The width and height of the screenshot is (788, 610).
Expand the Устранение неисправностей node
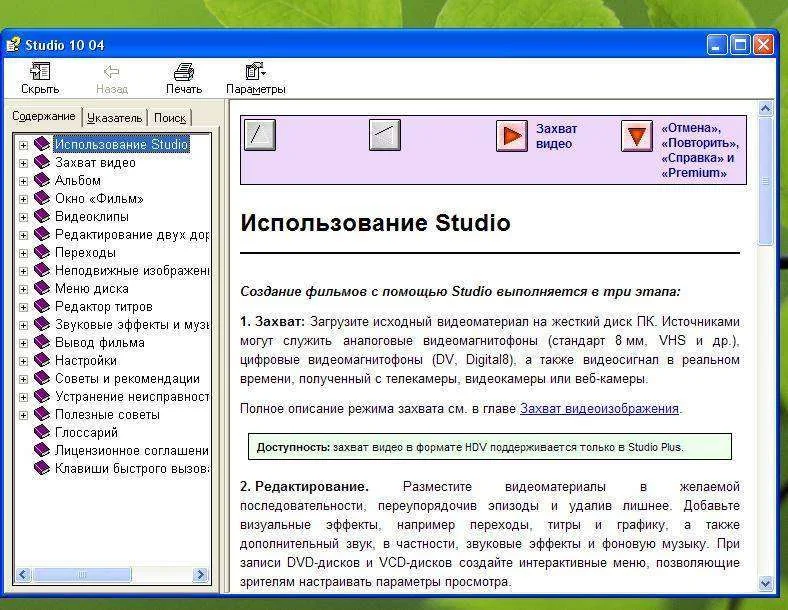point(23,397)
